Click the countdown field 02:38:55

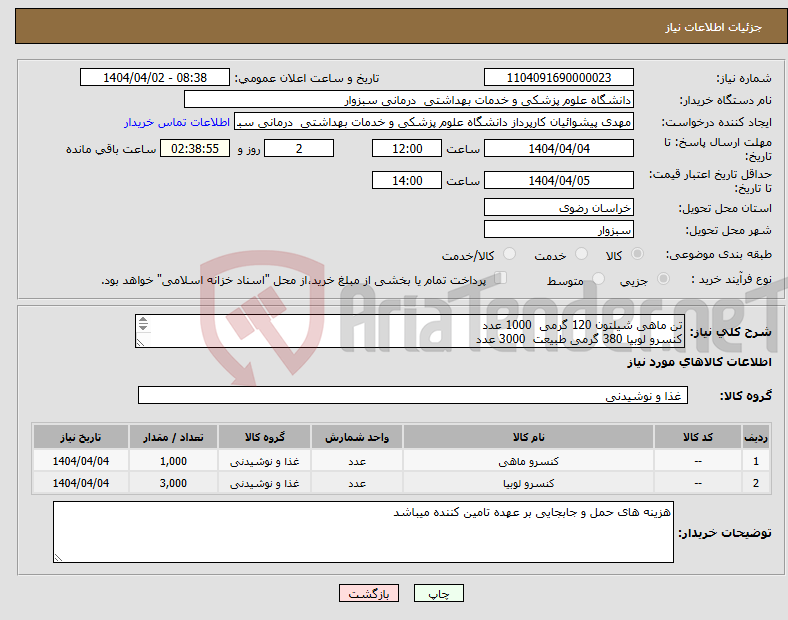195,149
